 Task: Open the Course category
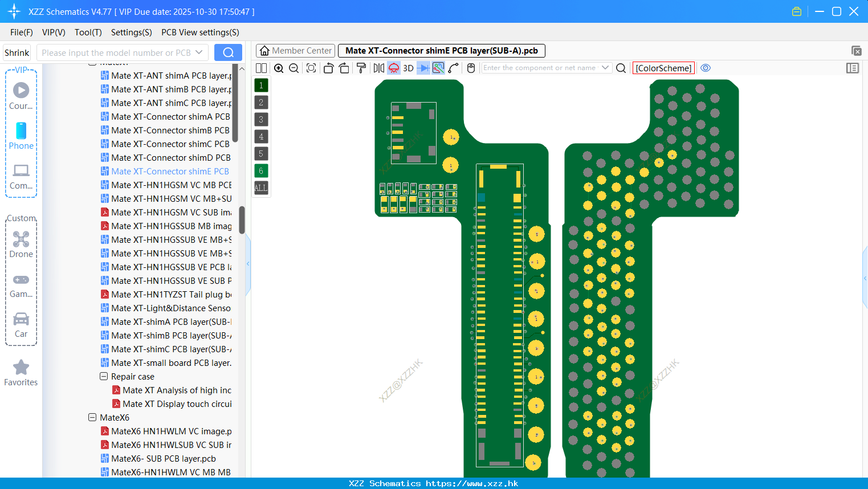click(x=21, y=96)
